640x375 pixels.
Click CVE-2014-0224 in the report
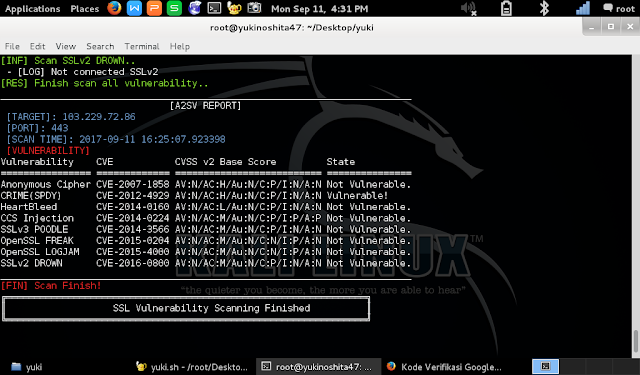(x=133, y=218)
